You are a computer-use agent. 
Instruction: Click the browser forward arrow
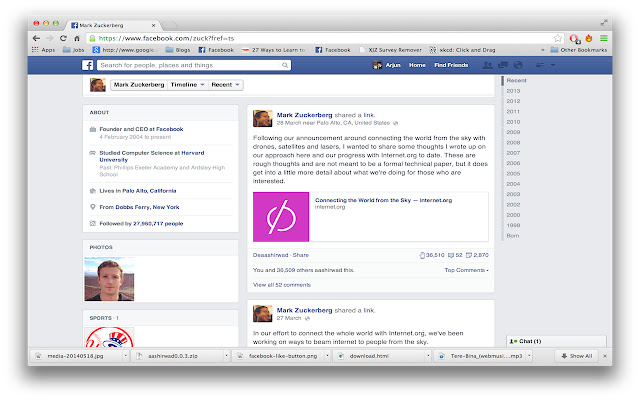[50, 38]
